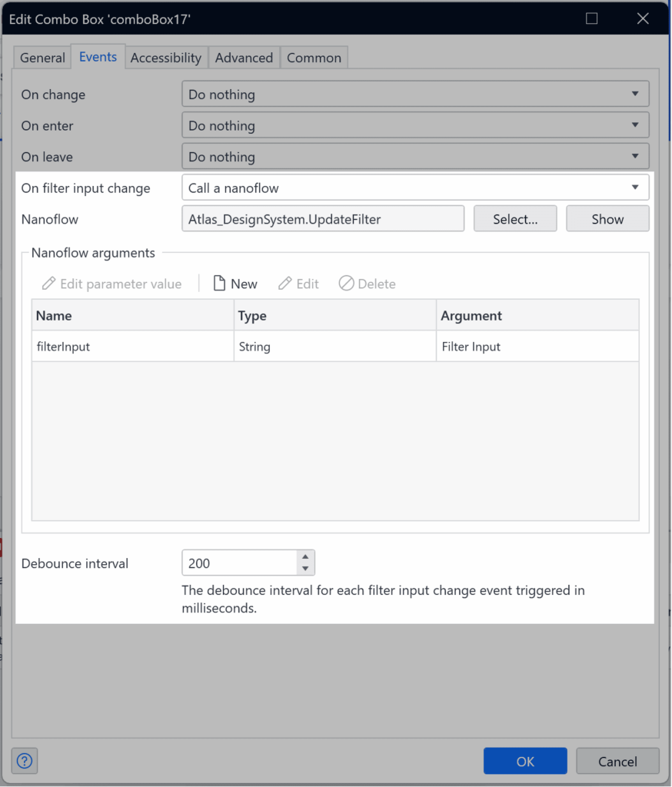
Task: Open the On filter input change dropdown
Action: pyautogui.click(x=415, y=188)
